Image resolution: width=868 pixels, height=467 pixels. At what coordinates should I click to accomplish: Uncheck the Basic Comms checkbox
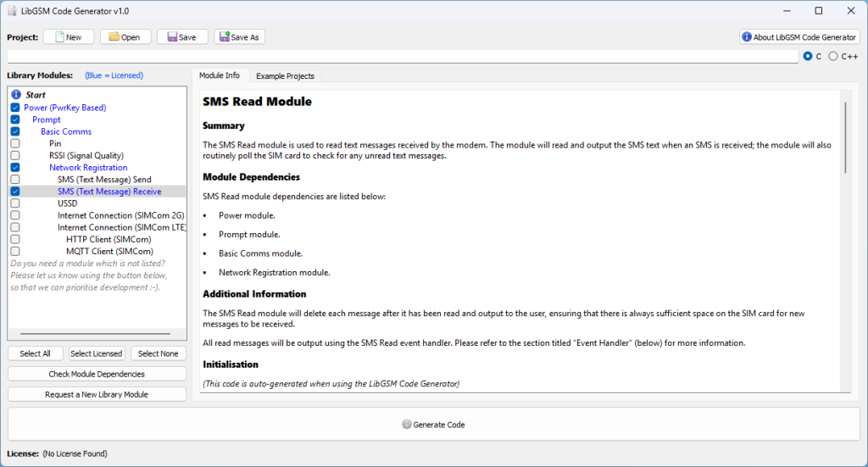(15, 131)
